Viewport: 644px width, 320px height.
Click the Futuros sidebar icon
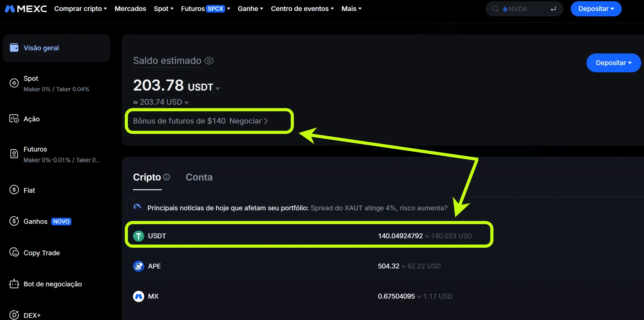(14, 154)
